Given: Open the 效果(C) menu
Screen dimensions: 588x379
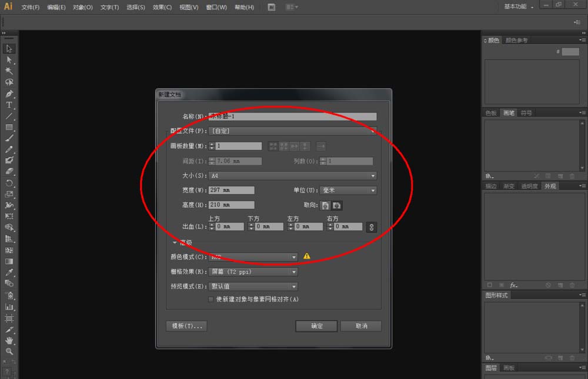Looking at the screenshot, I should [x=162, y=7].
